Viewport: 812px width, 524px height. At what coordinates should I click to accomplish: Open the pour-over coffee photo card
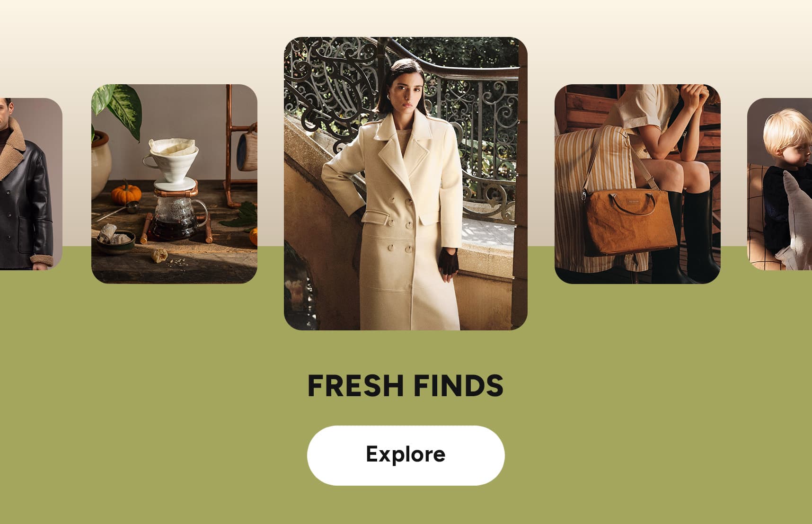point(174,184)
